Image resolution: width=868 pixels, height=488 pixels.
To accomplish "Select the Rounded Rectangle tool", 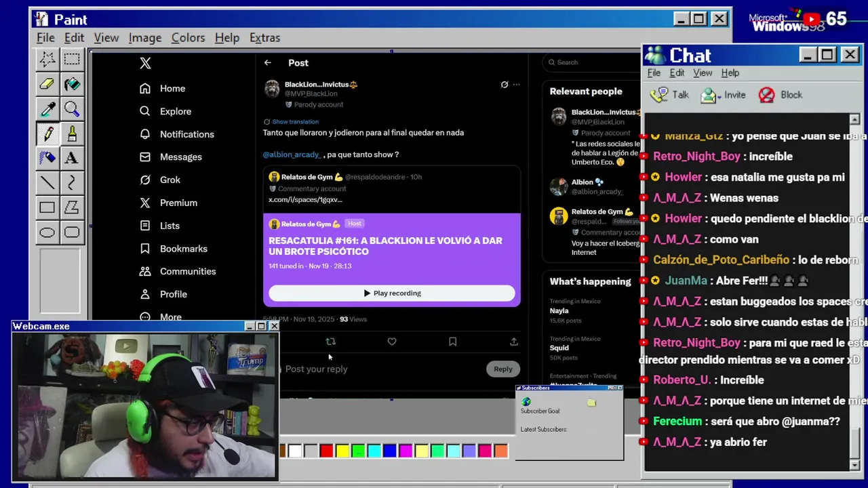I will point(72,232).
